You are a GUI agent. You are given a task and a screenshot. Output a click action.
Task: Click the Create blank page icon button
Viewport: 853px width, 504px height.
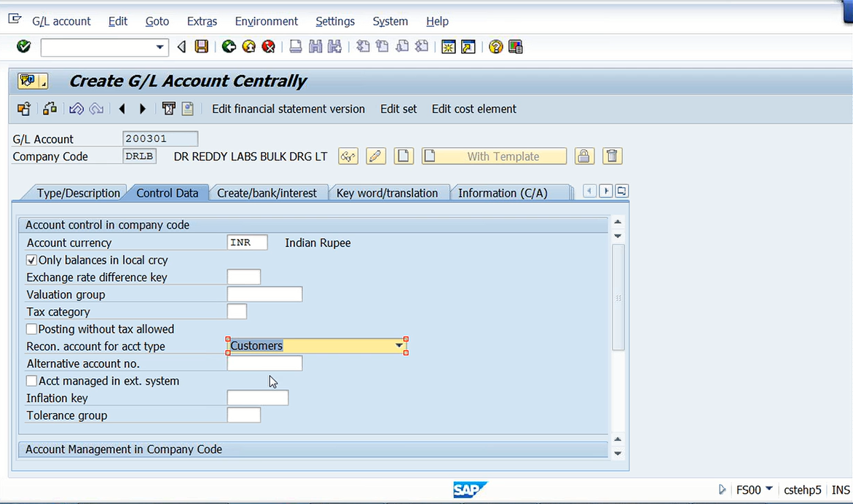coord(404,157)
